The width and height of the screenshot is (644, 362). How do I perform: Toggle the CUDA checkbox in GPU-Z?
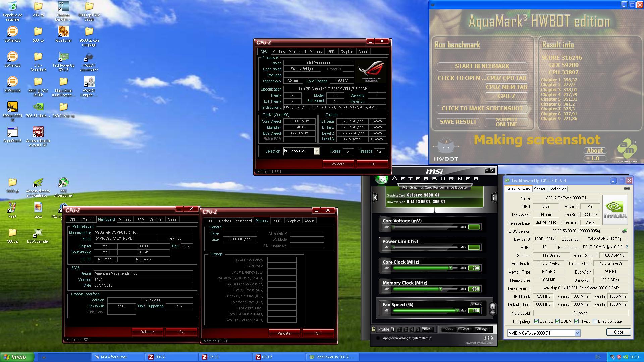557,321
